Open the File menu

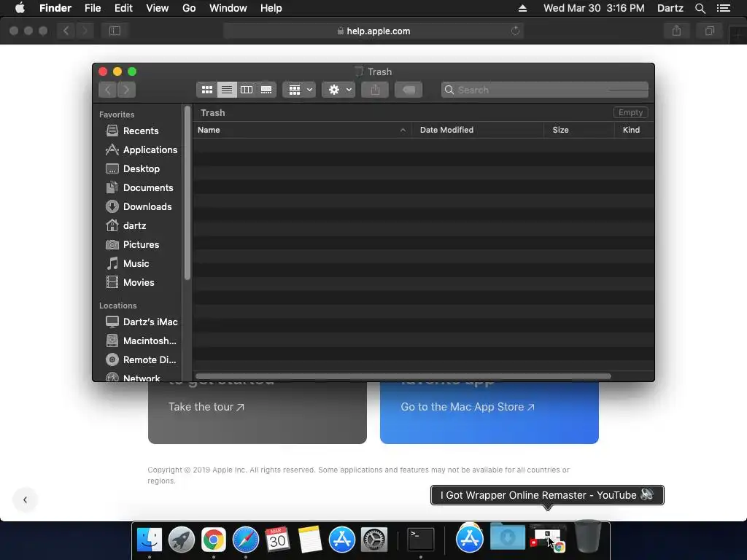(93, 8)
